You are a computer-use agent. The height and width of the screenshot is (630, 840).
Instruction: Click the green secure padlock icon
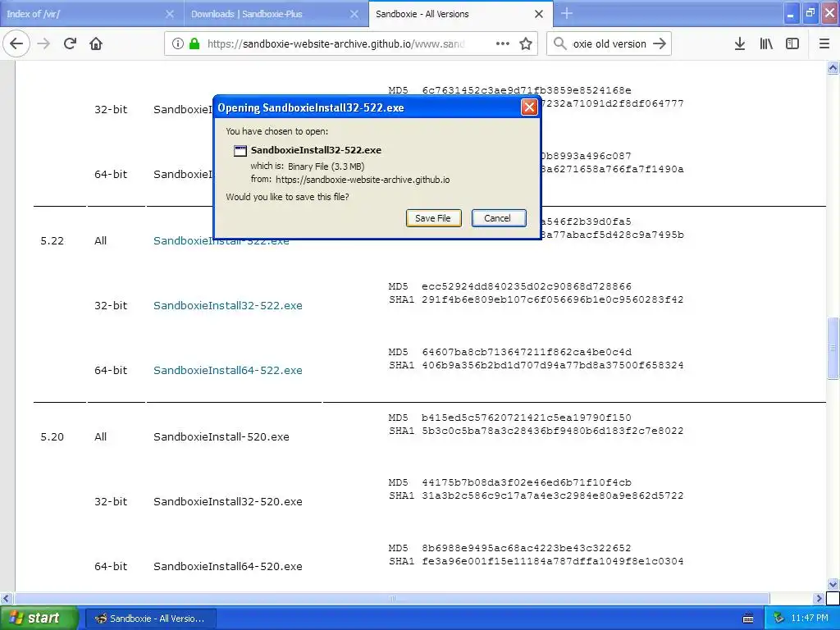coord(194,43)
